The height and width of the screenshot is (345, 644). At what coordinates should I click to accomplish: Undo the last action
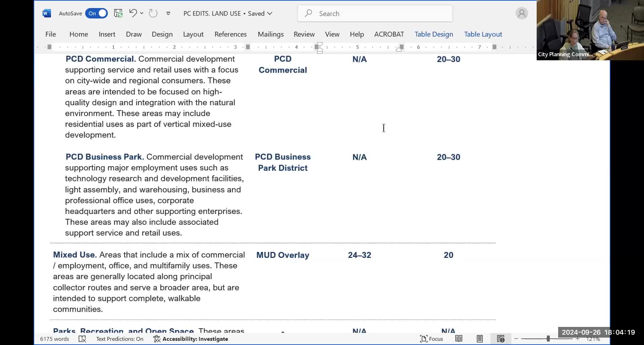pos(133,13)
